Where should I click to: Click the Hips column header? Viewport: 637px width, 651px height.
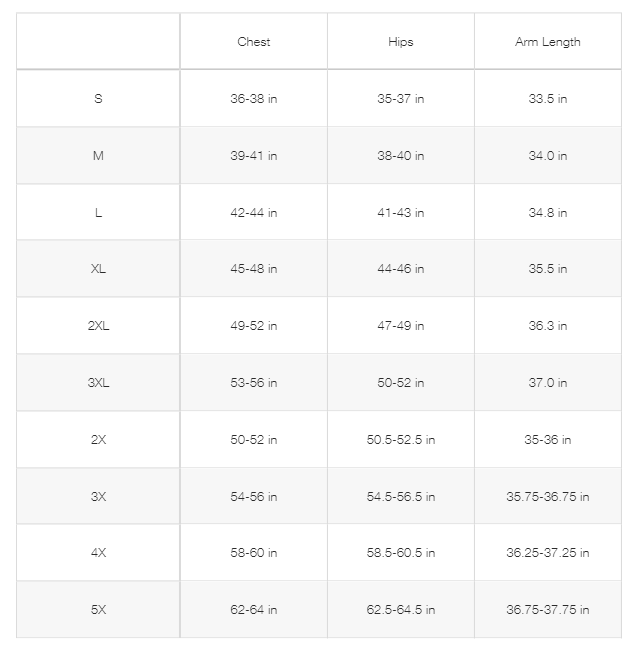click(400, 42)
